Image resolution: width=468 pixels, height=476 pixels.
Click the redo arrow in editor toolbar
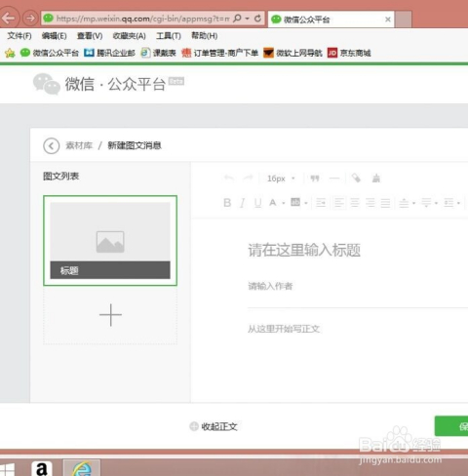(249, 178)
